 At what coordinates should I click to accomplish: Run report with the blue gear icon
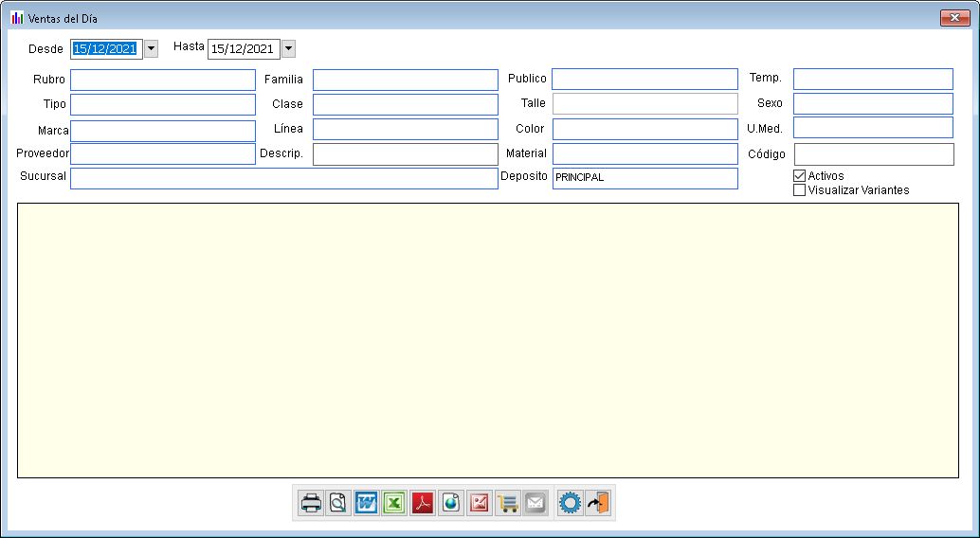point(570,503)
